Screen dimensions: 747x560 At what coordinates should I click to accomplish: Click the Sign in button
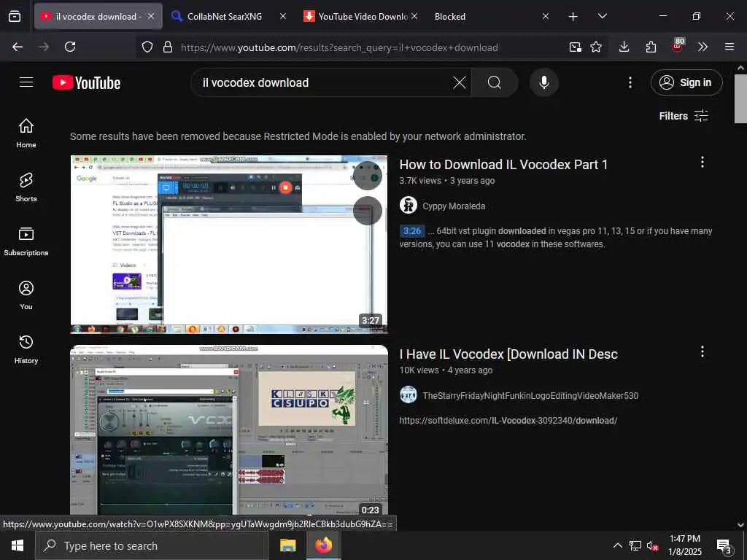click(686, 83)
